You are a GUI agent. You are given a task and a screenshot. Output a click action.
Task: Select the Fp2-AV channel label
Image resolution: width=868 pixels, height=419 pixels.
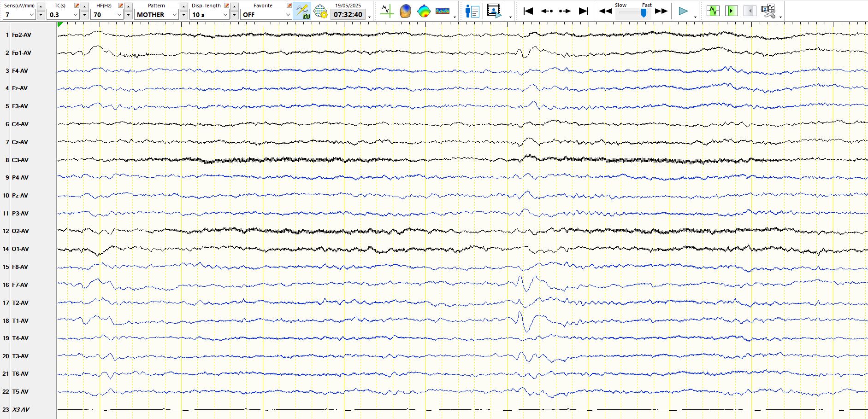point(22,35)
